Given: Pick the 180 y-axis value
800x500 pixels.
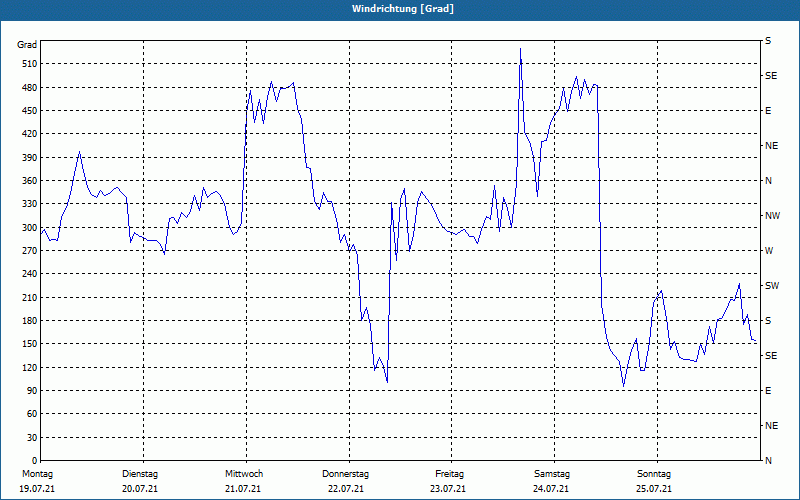Looking at the screenshot, I should tap(30, 321).
